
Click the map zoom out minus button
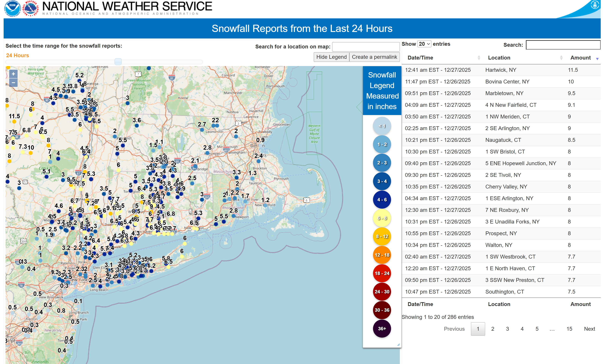point(13,83)
